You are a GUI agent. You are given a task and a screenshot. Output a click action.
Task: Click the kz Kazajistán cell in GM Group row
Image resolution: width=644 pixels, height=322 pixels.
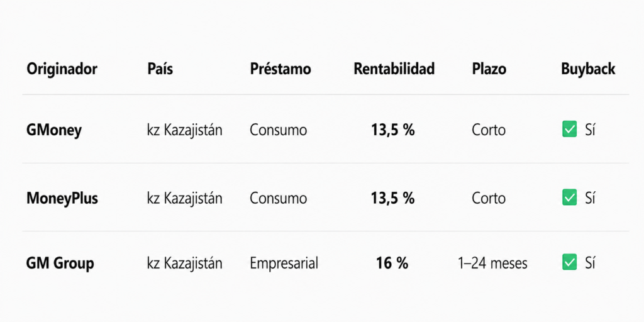(185, 263)
